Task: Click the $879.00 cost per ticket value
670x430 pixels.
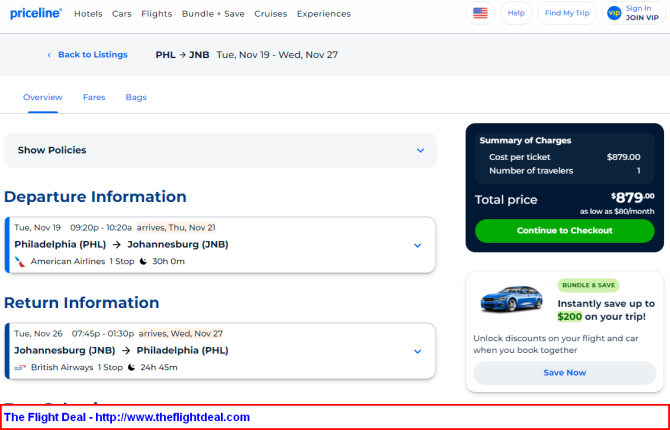Action: click(x=623, y=157)
